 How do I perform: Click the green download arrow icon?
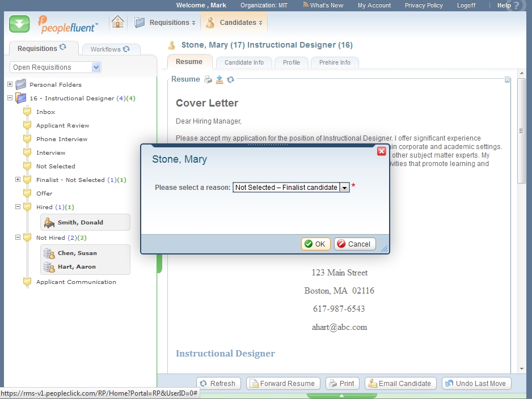pos(19,24)
